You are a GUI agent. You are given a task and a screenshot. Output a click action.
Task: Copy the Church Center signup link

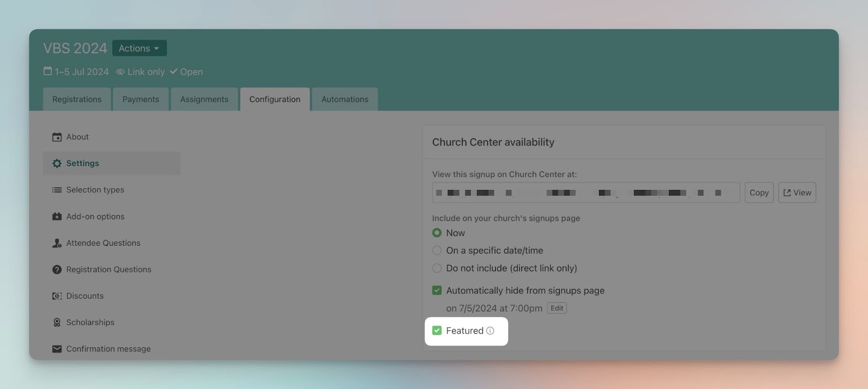[x=759, y=193]
